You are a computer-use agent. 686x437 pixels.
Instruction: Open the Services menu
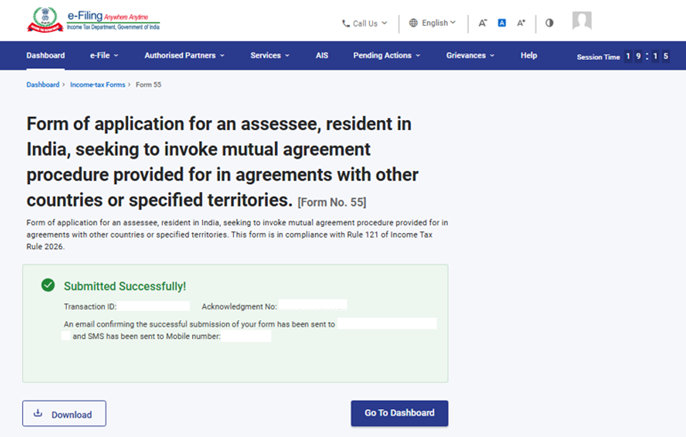(270, 56)
